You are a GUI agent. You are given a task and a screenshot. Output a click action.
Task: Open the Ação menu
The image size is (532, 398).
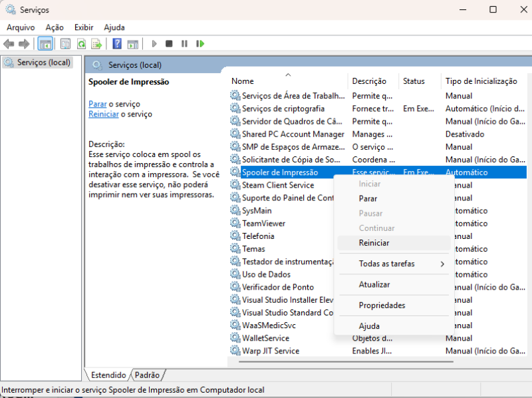click(55, 27)
